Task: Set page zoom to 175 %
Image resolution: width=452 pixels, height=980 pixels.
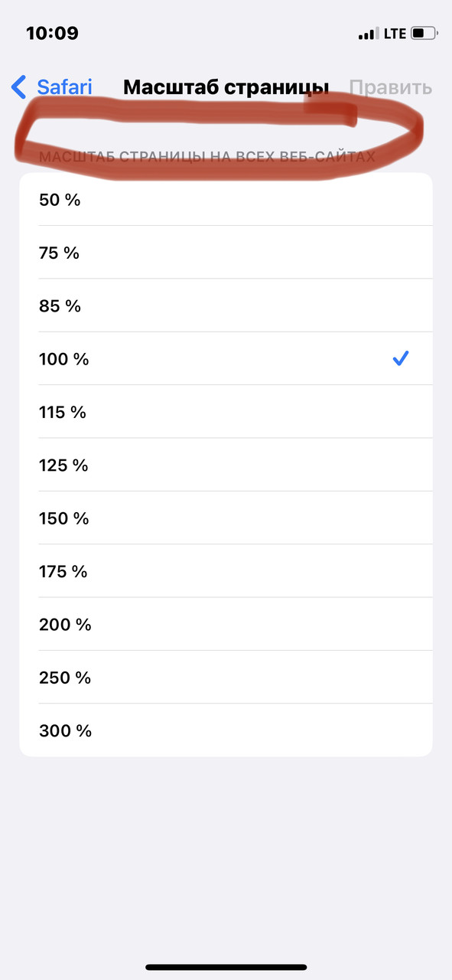Action: click(x=226, y=571)
